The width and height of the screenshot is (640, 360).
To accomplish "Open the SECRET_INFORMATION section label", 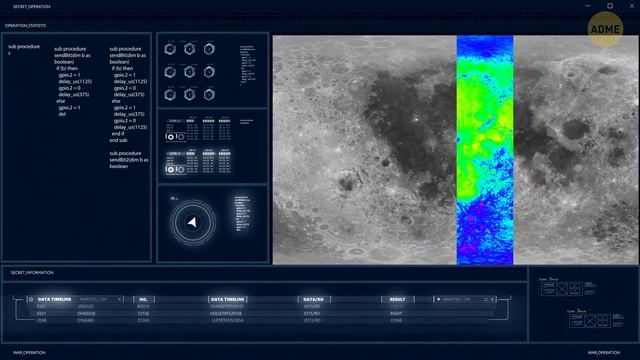I will click(x=32, y=272).
